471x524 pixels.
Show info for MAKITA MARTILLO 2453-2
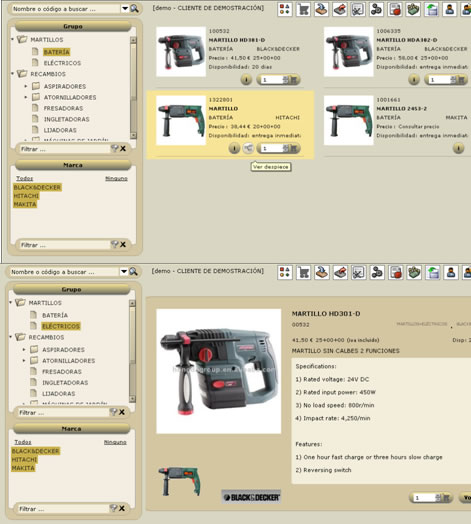coord(458,148)
